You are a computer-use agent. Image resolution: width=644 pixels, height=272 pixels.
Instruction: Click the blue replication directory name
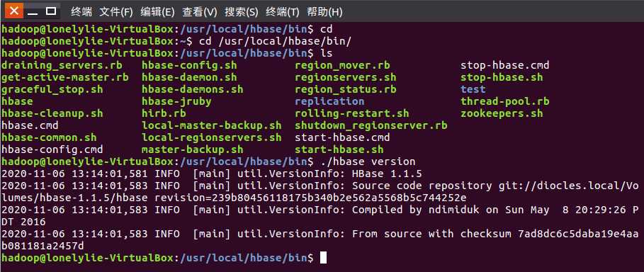click(x=329, y=101)
